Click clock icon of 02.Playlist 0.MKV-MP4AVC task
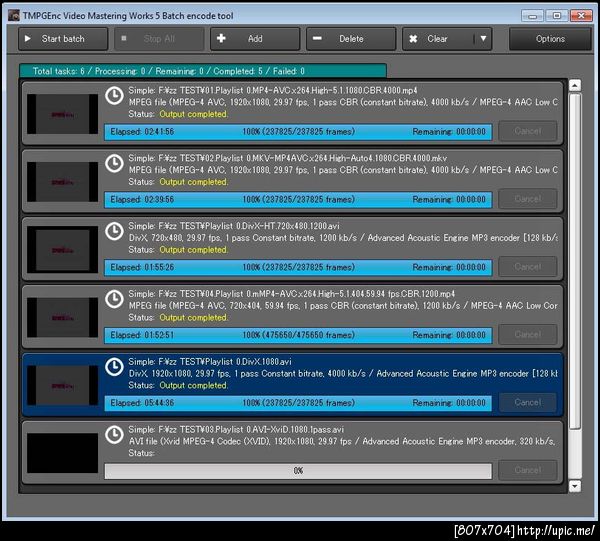Screen dimensions: 600x541 114,163
